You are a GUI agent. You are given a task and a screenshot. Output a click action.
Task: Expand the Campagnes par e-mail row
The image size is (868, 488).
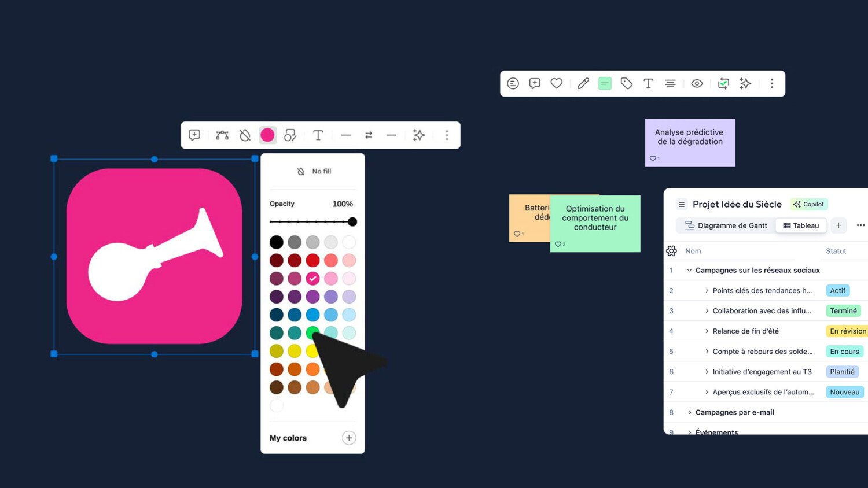(x=689, y=412)
